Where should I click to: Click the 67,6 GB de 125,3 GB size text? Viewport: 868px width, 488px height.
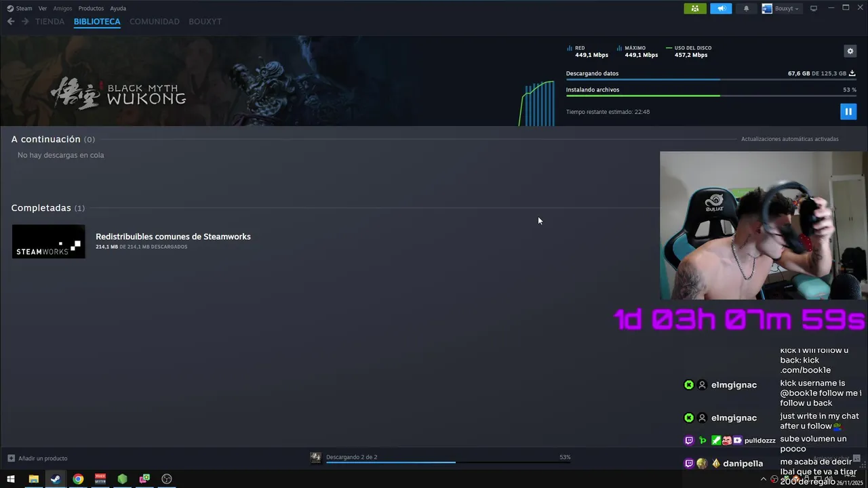tap(816, 73)
